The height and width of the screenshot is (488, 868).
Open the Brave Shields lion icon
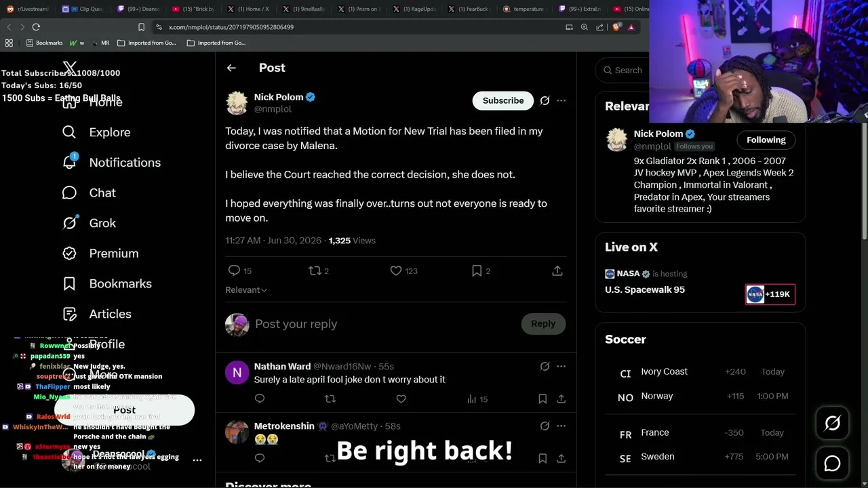pos(616,27)
